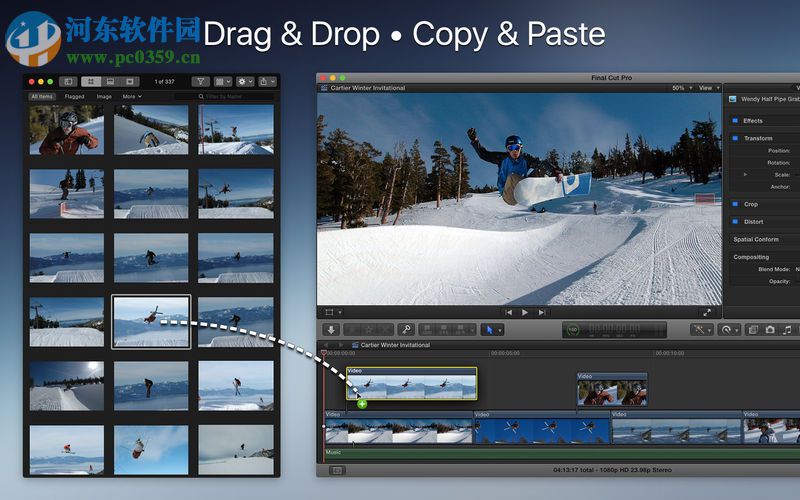
Task: Click the timeline index button at bottom-left
Action: (337, 470)
